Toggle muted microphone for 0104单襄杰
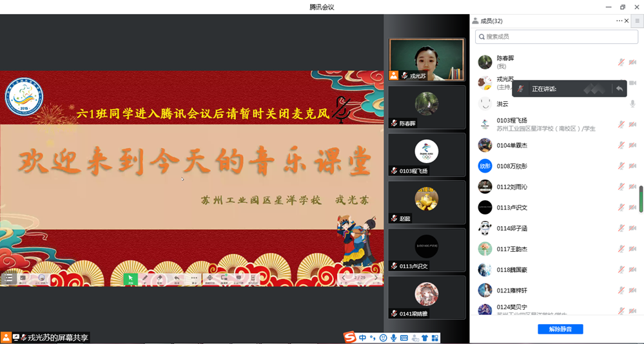The width and height of the screenshot is (644, 344). (621, 145)
